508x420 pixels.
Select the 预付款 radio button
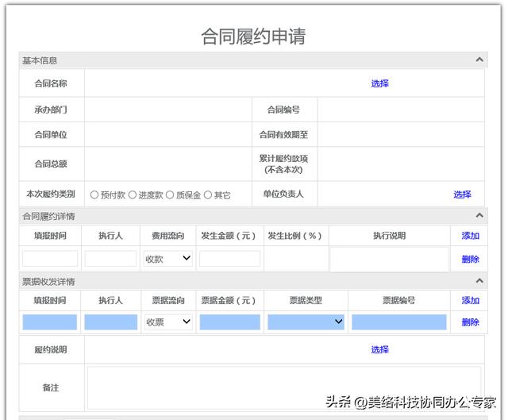pyautogui.click(x=94, y=195)
